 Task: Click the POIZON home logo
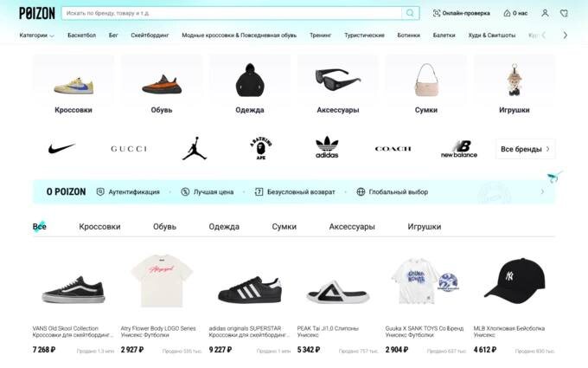(x=36, y=13)
